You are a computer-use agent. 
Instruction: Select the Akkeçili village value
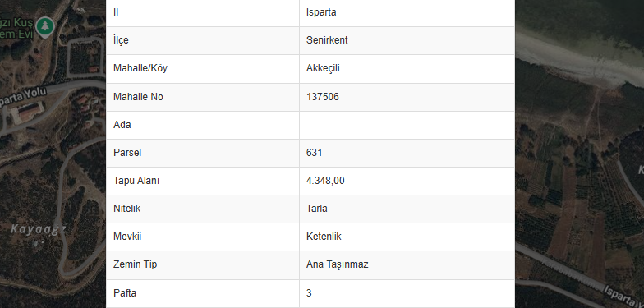(323, 69)
